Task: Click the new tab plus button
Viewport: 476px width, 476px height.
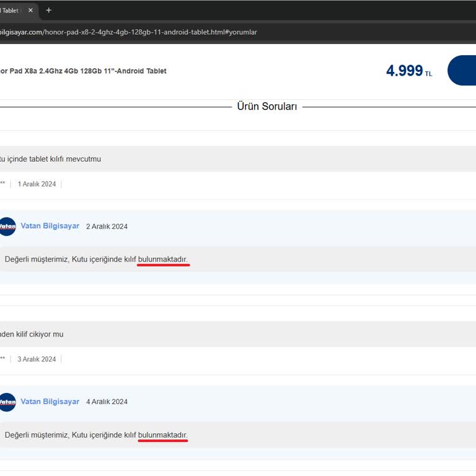Action: (49, 11)
